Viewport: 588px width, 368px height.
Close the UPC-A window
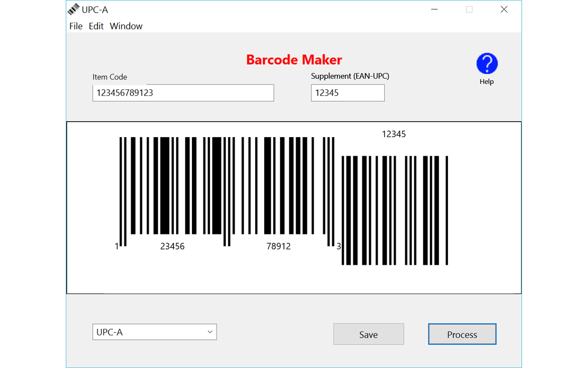pyautogui.click(x=504, y=9)
